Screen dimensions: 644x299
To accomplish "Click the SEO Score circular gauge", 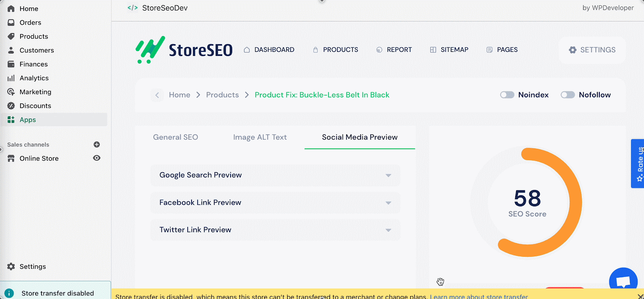I will tap(527, 202).
